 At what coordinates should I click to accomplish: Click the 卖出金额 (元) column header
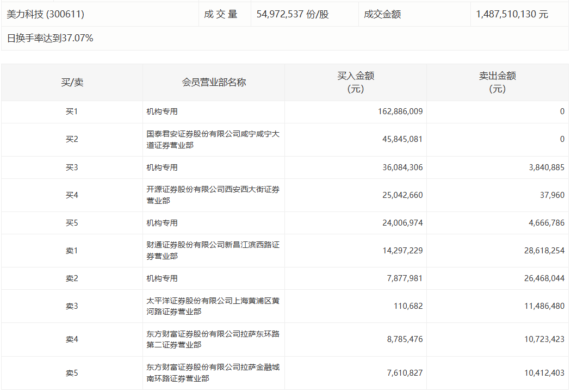(497, 82)
